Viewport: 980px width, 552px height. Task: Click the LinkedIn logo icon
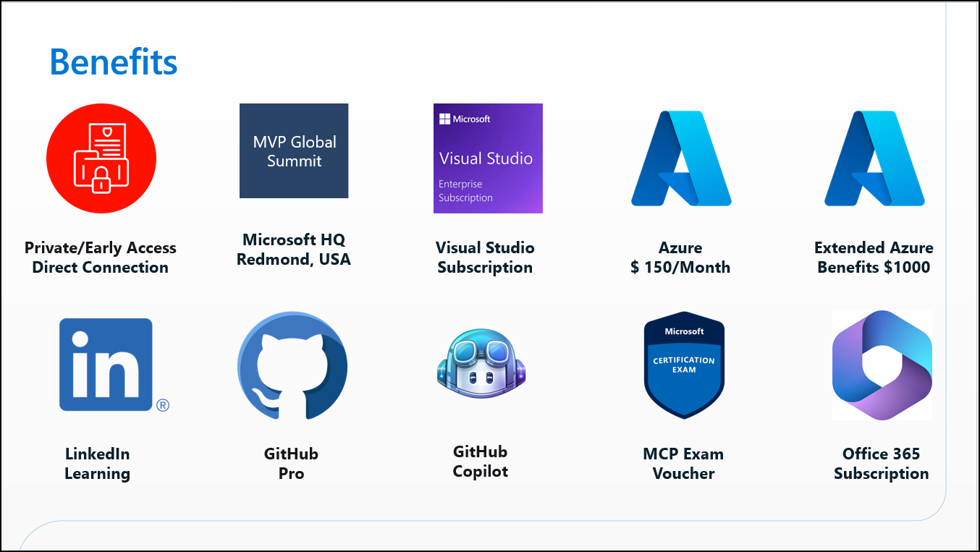106,365
